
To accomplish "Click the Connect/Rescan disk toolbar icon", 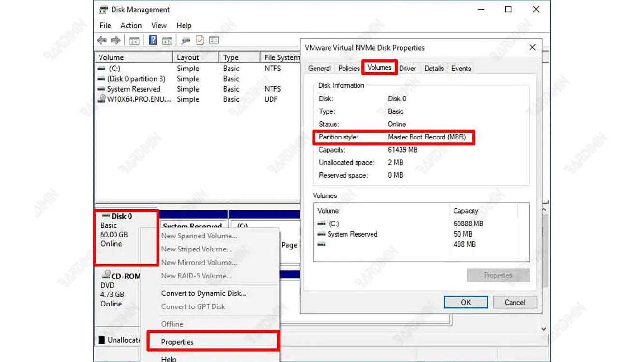I will point(186,41).
